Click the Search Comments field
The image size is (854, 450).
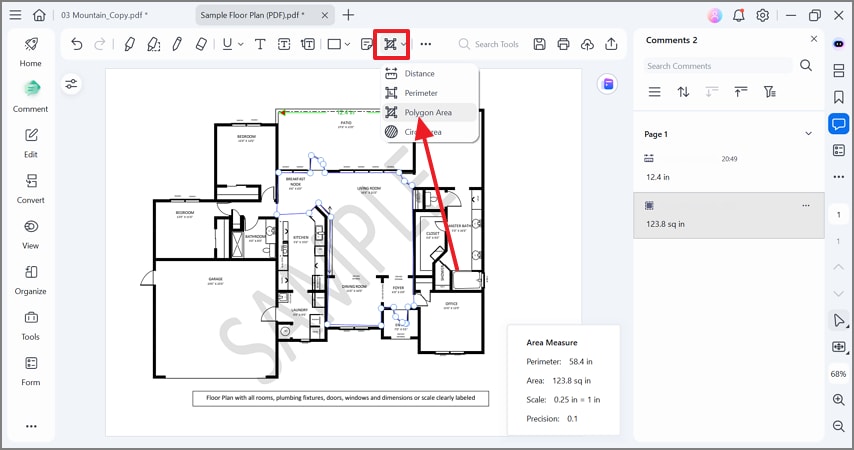click(x=718, y=66)
